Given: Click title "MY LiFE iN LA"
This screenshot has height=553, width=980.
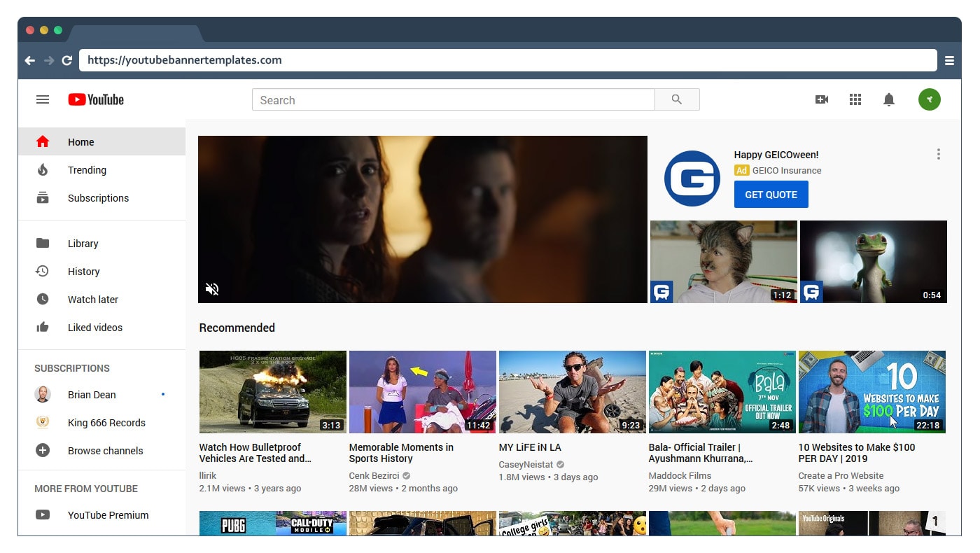Looking at the screenshot, I should [530, 447].
